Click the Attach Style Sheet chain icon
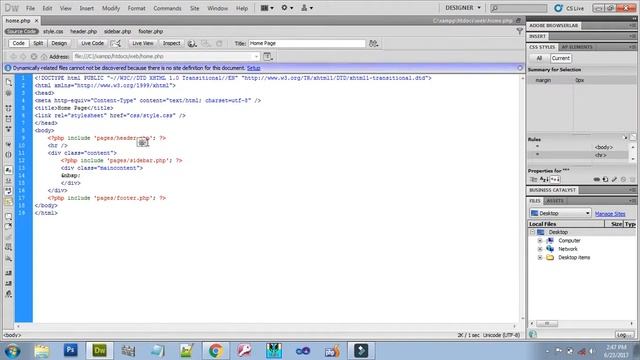 pos(596,179)
